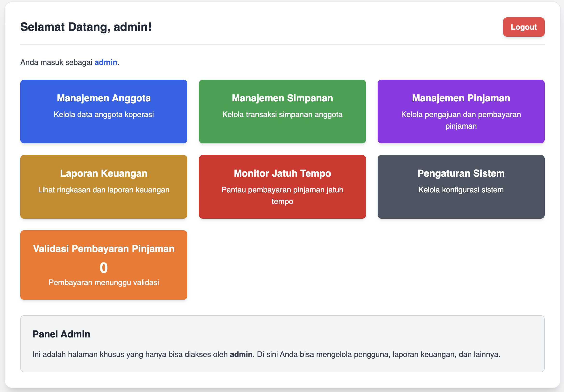This screenshot has width=564, height=392.
Task: Select the 'Kelola transaksi simpanan anggota' description
Action: pyautogui.click(x=282, y=114)
